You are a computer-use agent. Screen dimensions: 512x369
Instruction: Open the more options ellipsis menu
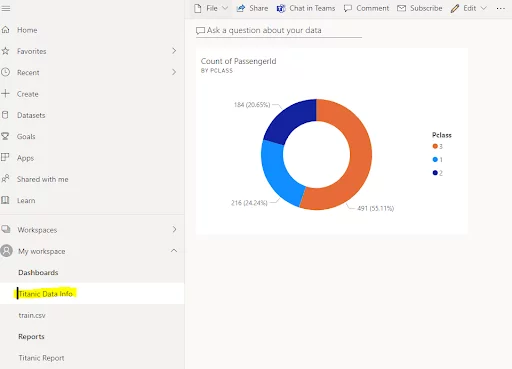coord(501,8)
